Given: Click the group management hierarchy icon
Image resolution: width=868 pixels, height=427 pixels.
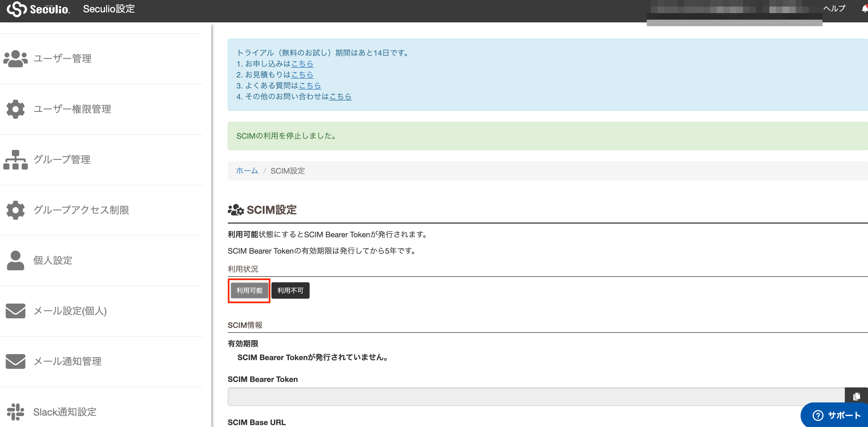Looking at the screenshot, I should [15, 159].
